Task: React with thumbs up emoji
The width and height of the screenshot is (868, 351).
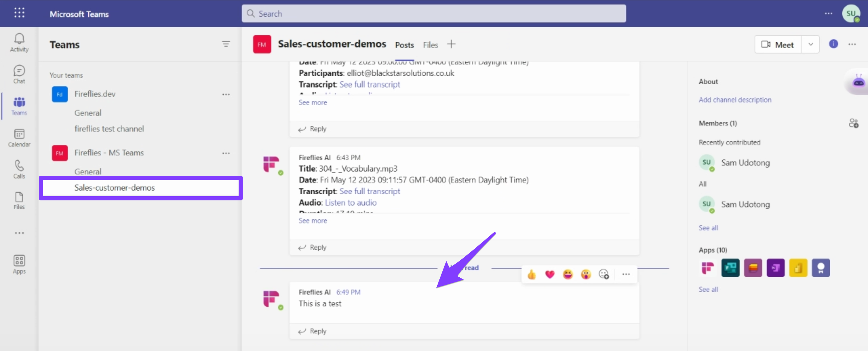Action: 532,274
